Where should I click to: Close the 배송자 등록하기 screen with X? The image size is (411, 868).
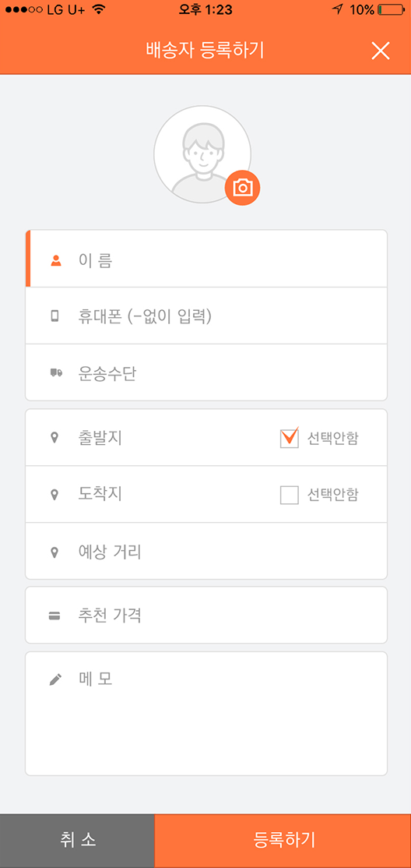pos(381,51)
